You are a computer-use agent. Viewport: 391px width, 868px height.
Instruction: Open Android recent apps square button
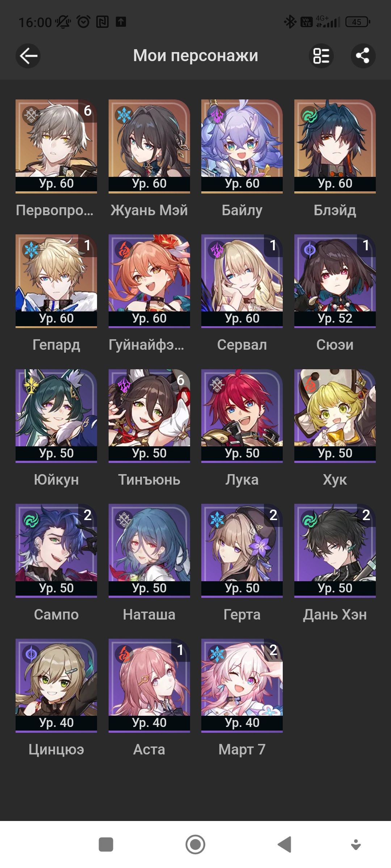point(106,845)
